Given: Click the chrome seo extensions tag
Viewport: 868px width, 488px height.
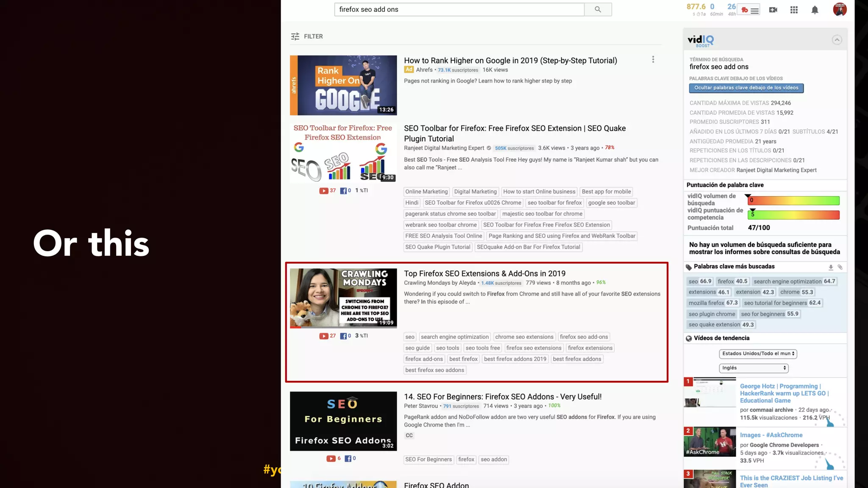Looking at the screenshot, I should pos(524,337).
